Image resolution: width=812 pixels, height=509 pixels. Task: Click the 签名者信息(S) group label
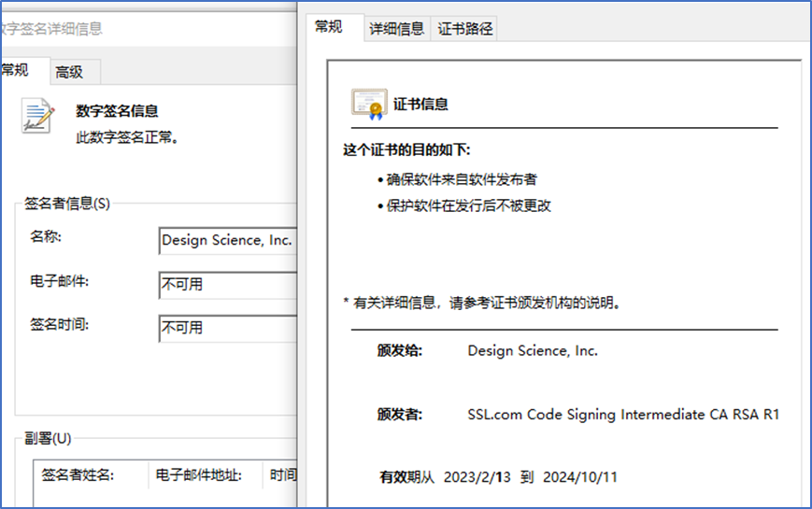(x=67, y=204)
